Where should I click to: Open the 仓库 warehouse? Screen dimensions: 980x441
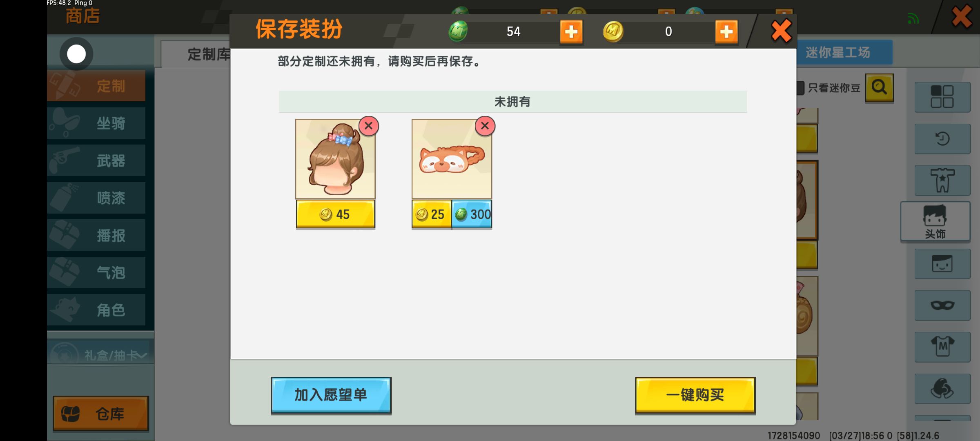click(101, 413)
